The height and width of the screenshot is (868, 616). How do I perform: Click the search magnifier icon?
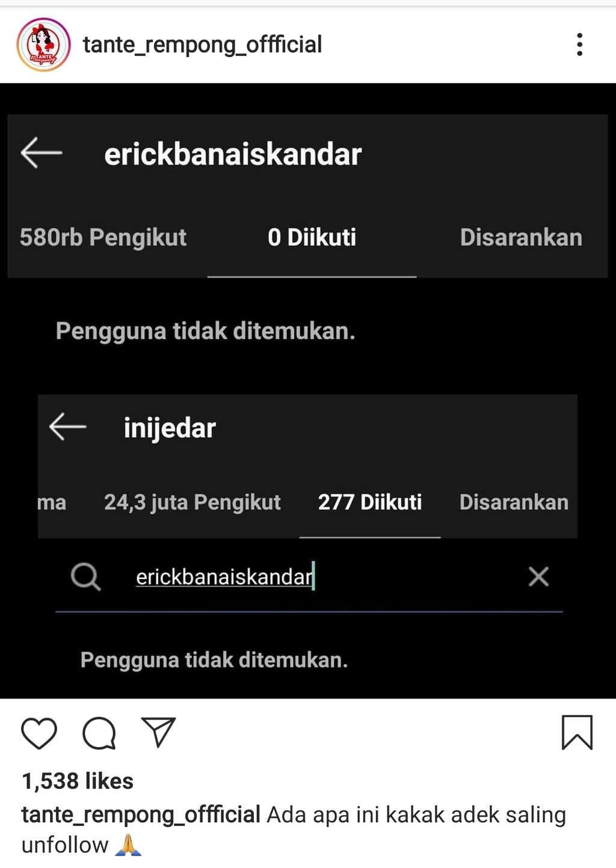click(x=85, y=577)
